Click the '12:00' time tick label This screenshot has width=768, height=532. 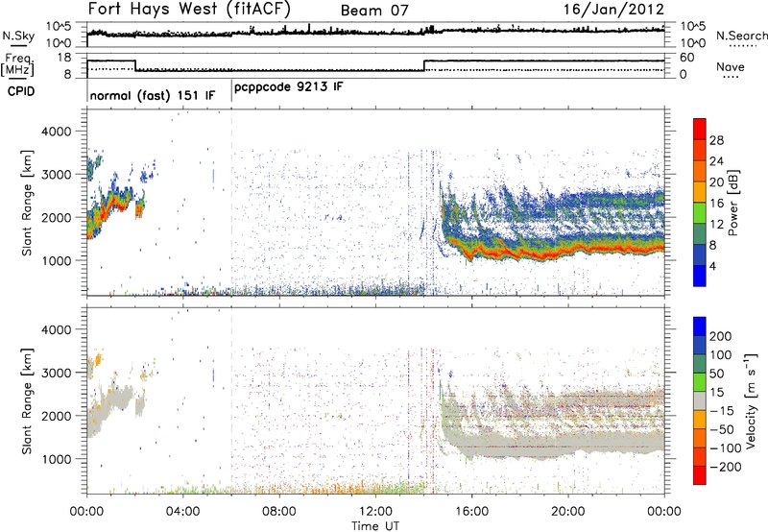pos(375,512)
